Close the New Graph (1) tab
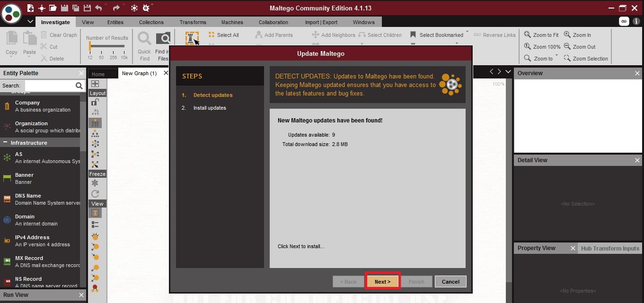644x303 pixels. [166, 73]
